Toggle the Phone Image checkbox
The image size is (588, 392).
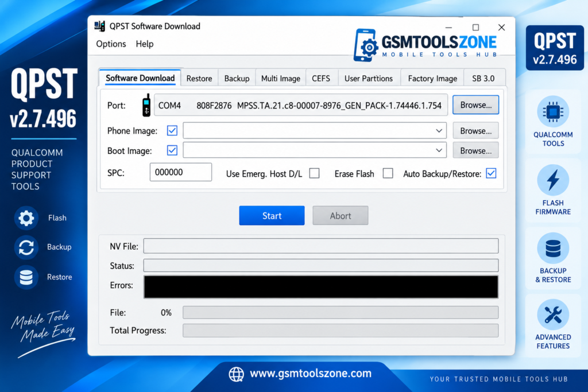172,130
